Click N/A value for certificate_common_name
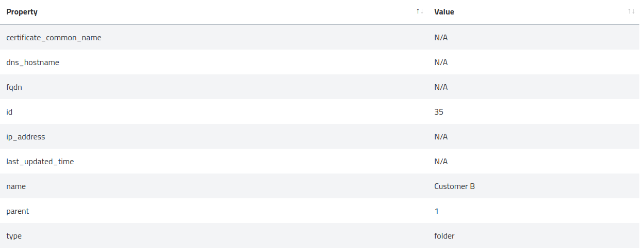The height and width of the screenshot is (252, 644). coord(441,37)
